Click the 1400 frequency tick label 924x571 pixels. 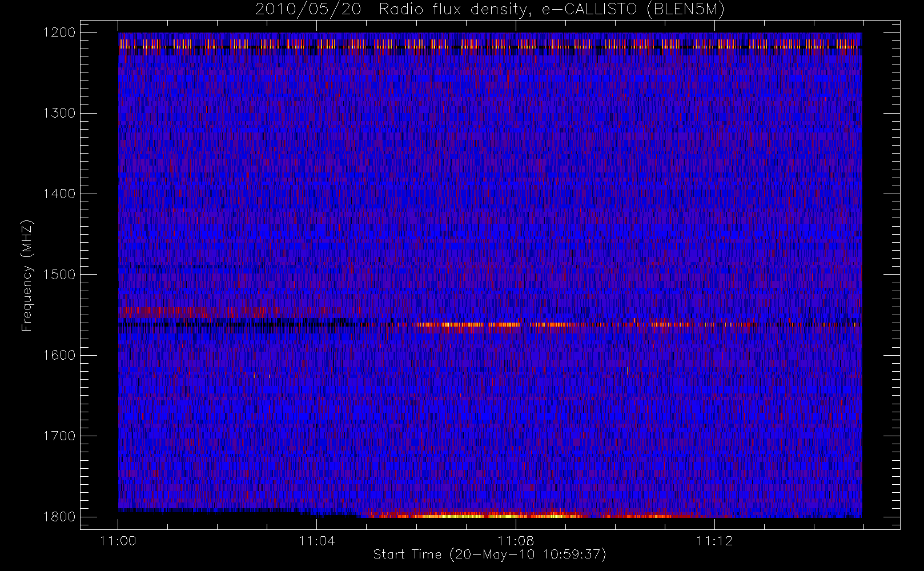[x=59, y=194]
